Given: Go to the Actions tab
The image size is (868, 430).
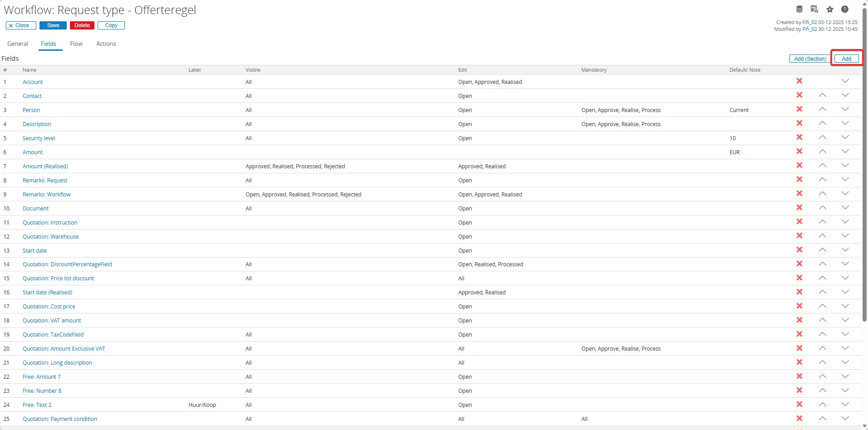Looking at the screenshot, I should coord(106,44).
